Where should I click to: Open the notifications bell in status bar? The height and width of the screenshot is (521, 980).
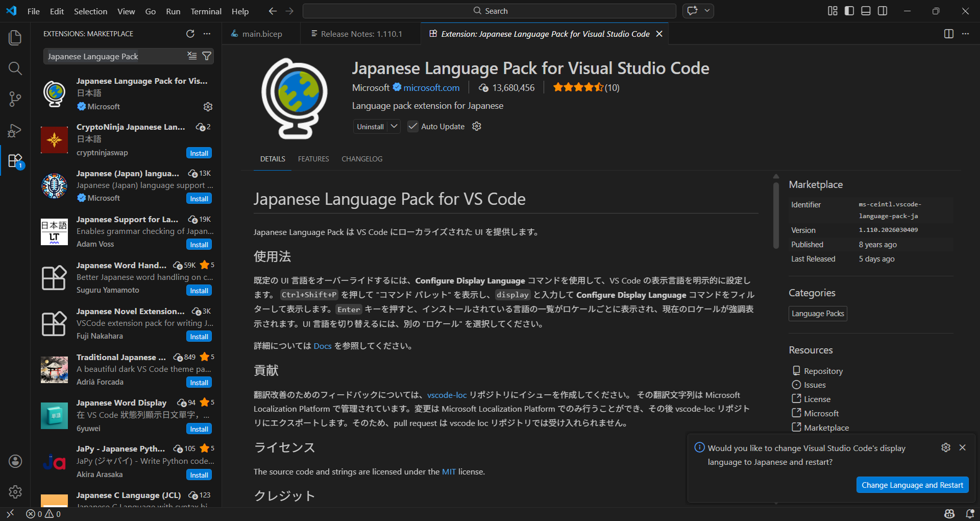click(970, 514)
